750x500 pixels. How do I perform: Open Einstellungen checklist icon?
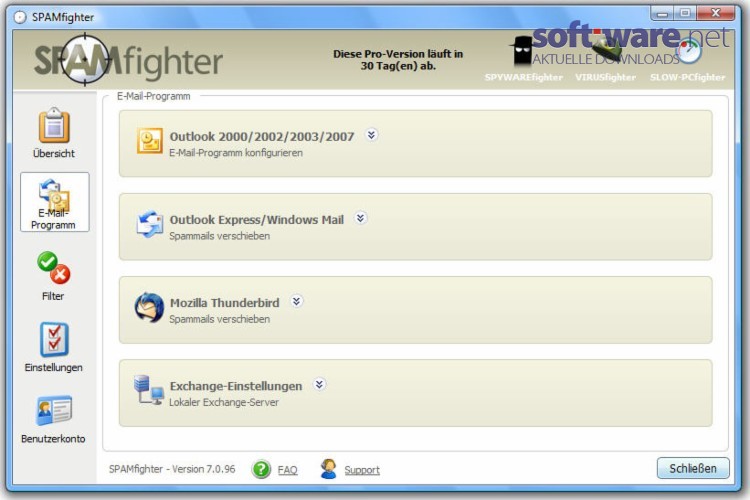[x=54, y=340]
